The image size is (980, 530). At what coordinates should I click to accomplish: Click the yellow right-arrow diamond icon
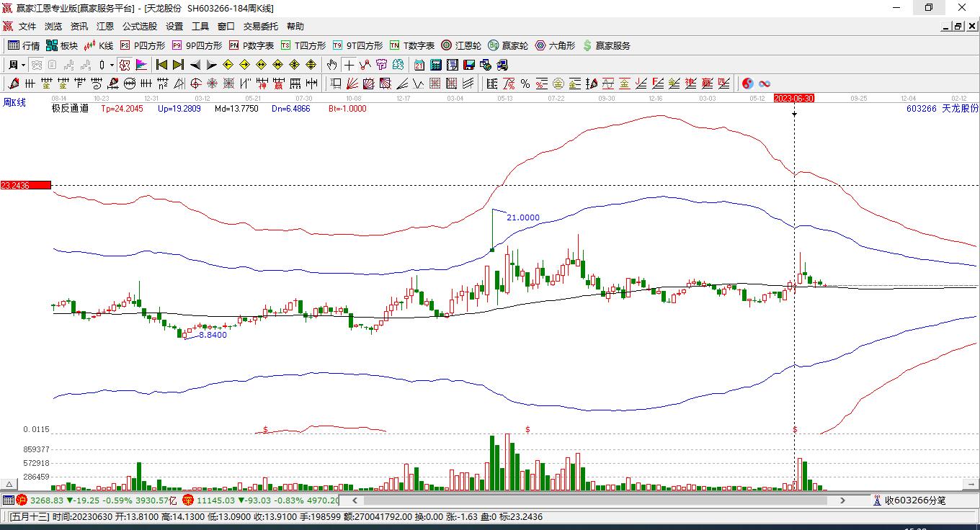(x=244, y=65)
